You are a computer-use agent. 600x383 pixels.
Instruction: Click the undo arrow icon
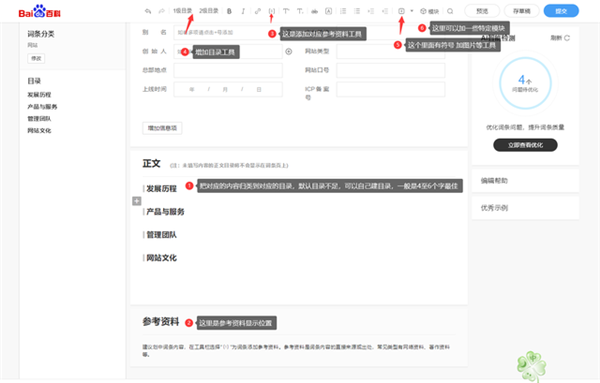[148, 11]
